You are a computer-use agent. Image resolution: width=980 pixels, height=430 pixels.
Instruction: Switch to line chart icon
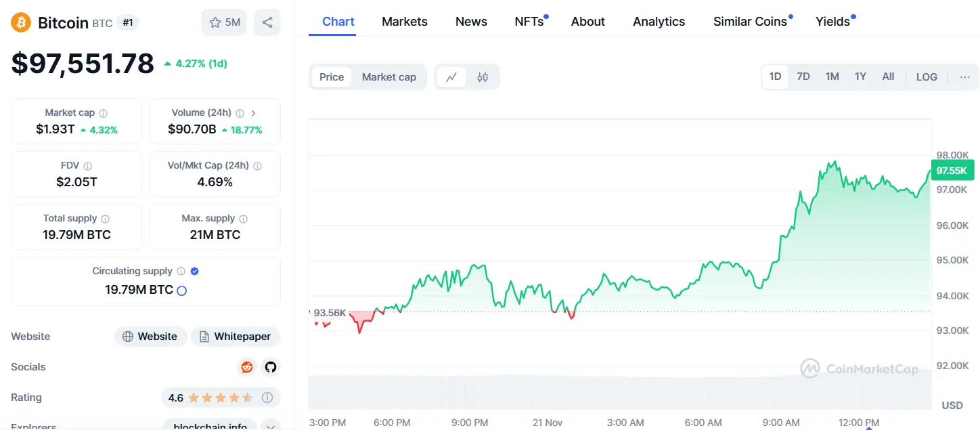coord(451,77)
